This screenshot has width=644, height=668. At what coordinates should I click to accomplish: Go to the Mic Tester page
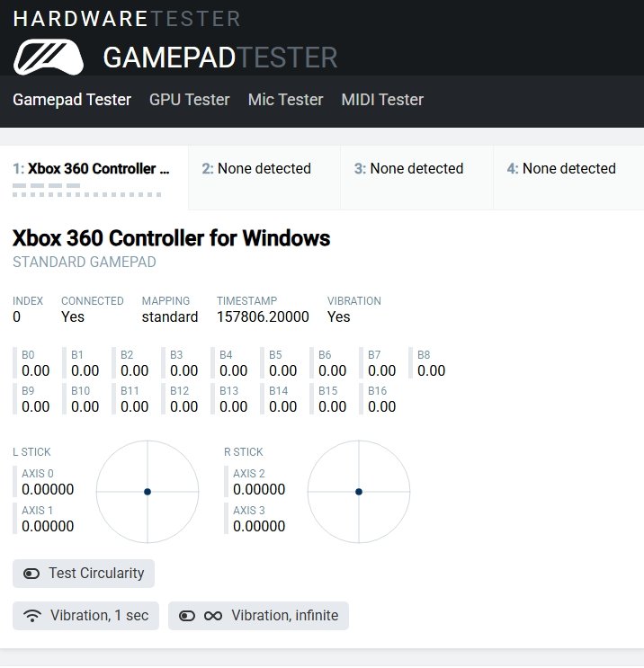point(285,100)
